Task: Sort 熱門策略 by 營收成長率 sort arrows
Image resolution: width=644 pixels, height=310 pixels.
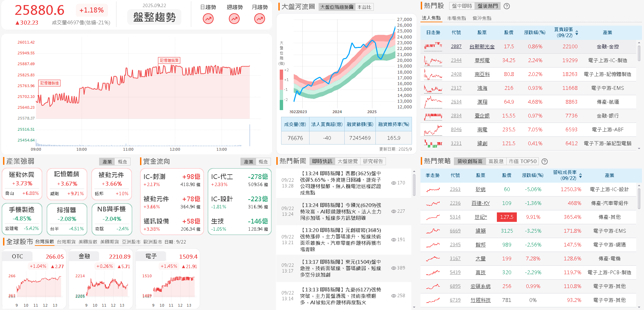Action: click(x=580, y=176)
